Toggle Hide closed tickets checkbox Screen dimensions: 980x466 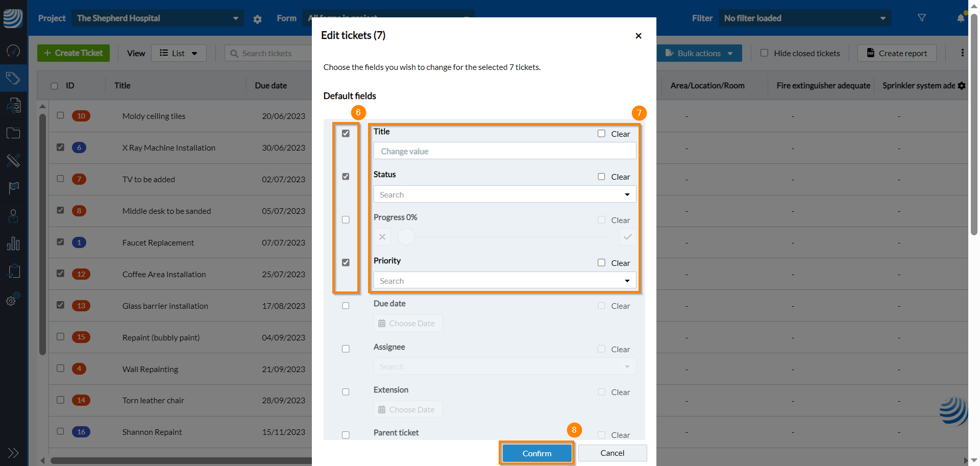pos(764,53)
